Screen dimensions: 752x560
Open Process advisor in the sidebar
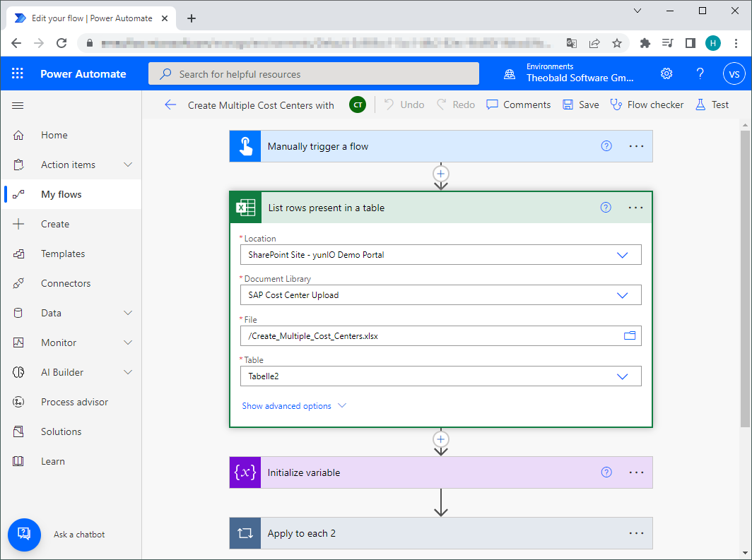tap(71, 402)
